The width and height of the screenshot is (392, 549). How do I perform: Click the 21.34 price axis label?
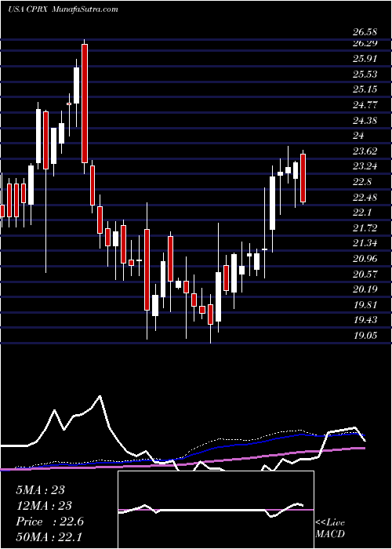pyautogui.click(x=365, y=243)
